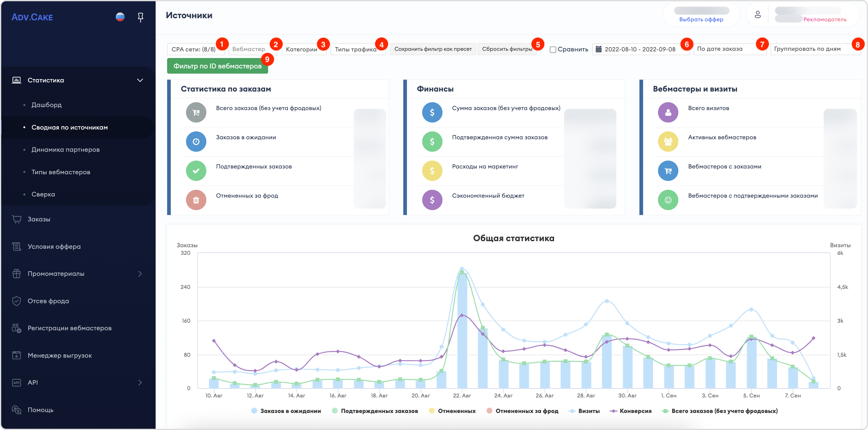868x430 pixels.
Task: Open the По дате заказа dropdown
Action: click(730, 49)
